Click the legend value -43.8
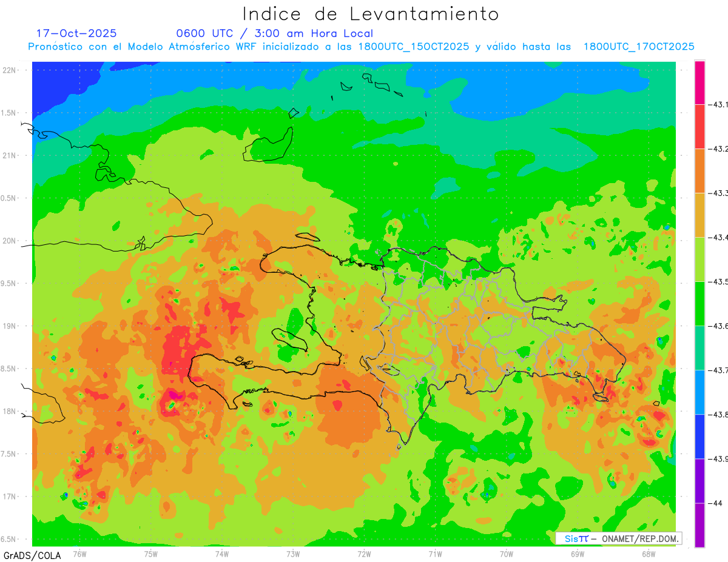728x562 pixels. click(718, 415)
